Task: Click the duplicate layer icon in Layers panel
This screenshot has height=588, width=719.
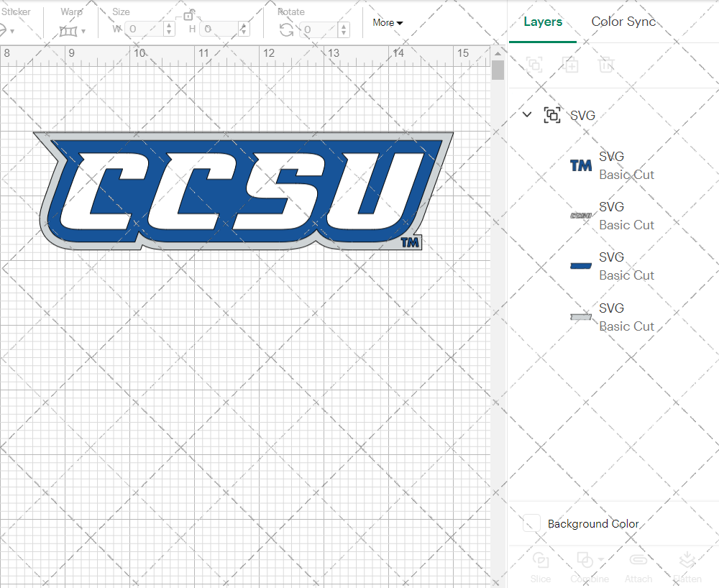Action: (x=571, y=65)
